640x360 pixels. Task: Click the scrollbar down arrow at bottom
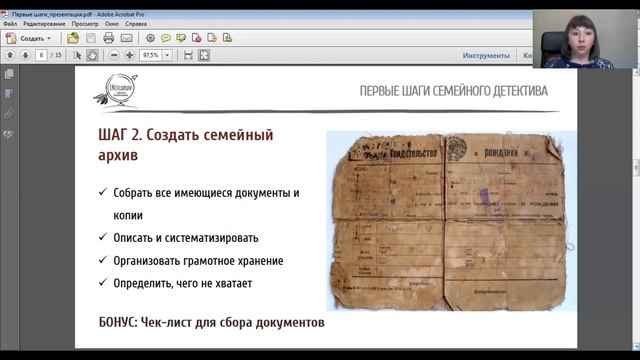pos(636,346)
